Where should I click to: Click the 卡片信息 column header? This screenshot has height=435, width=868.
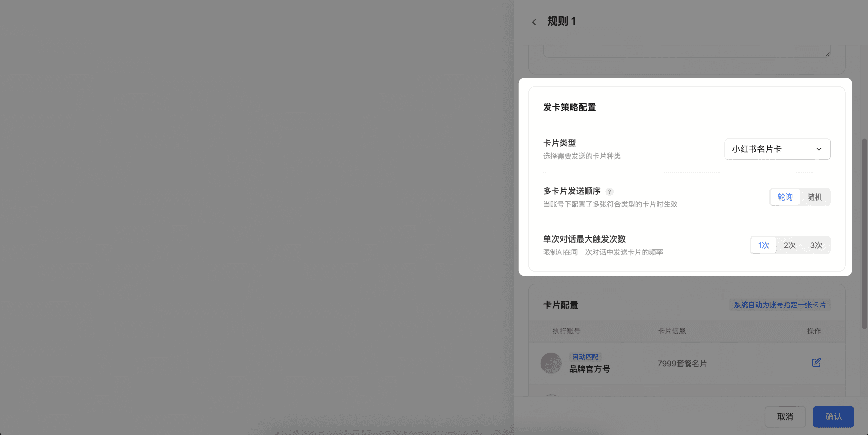point(672,331)
